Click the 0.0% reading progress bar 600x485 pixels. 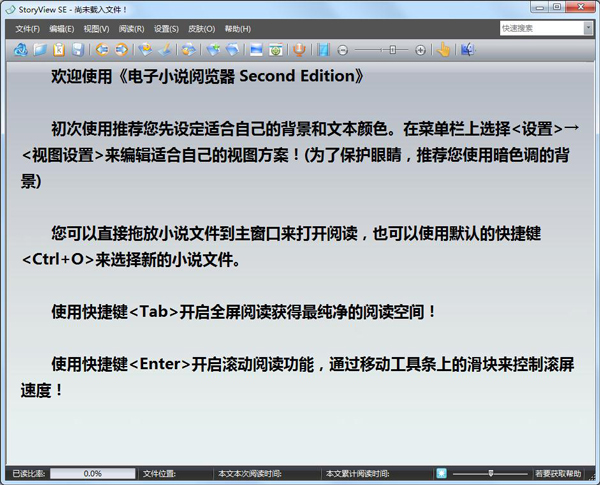coord(93,474)
